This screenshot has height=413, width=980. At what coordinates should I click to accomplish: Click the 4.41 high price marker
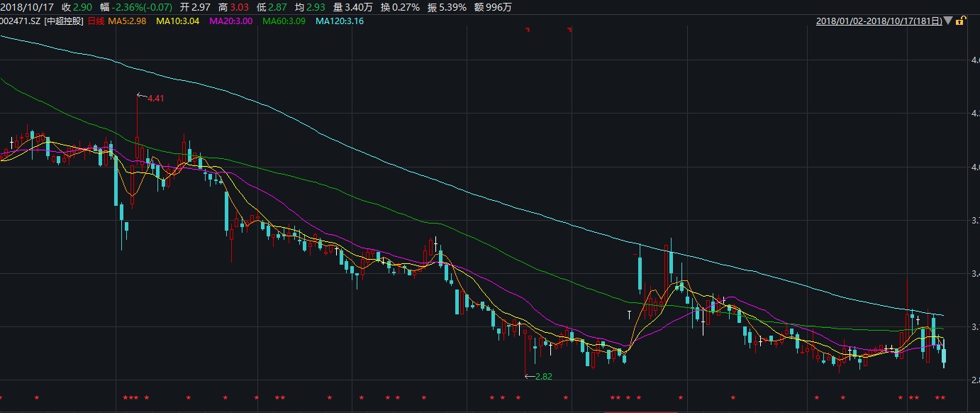click(x=155, y=98)
